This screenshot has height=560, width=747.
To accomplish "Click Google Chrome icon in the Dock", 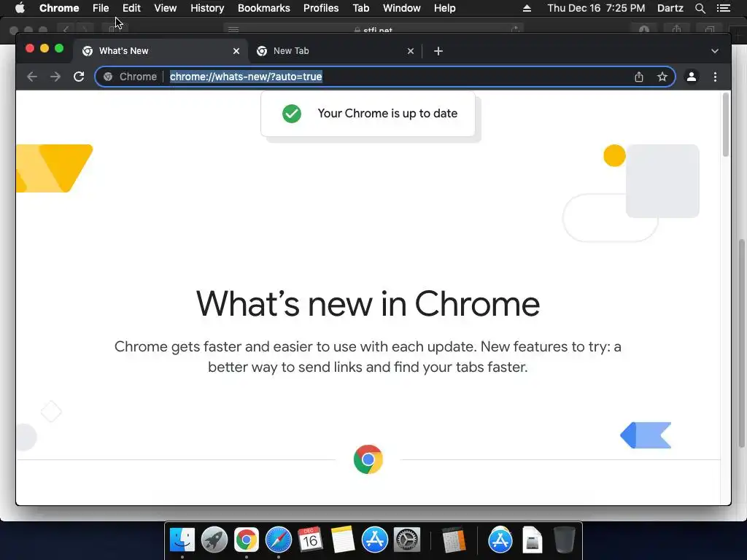I will [247, 540].
